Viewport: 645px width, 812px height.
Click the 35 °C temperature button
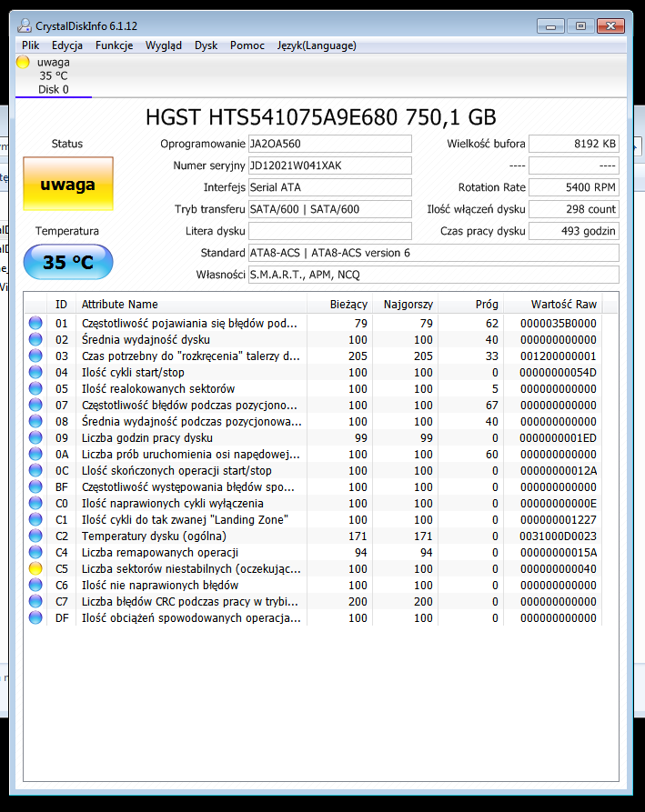pos(68,262)
